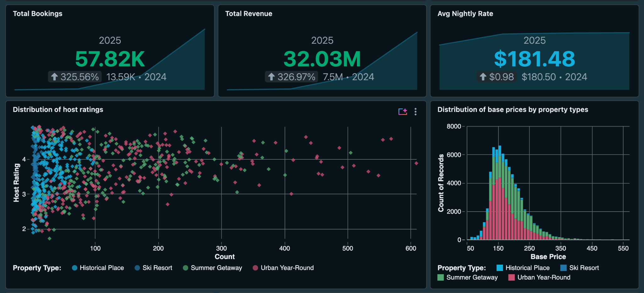Click the $0.98 change badge
The height and width of the screenshot is (293, 644).
(x=497, y=77)
